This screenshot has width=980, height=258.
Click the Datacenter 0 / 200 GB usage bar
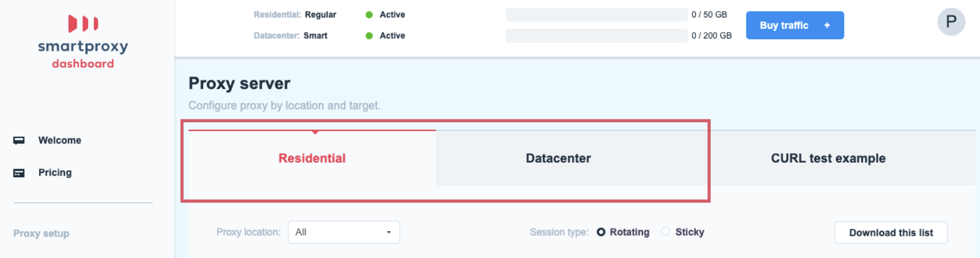pyautogui.click(x=597, y=36)
